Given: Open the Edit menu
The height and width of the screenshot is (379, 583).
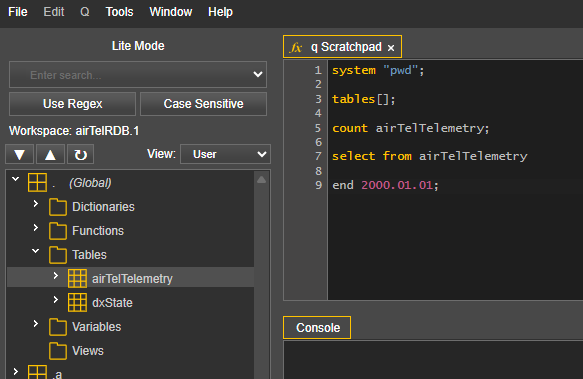Looking at the screenshot, I should (54, 12).
